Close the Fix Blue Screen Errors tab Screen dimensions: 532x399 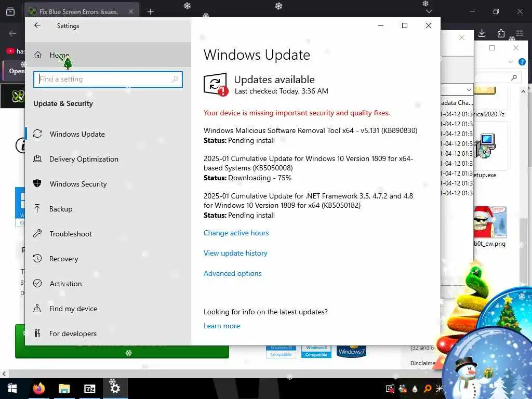click(131, 12)
